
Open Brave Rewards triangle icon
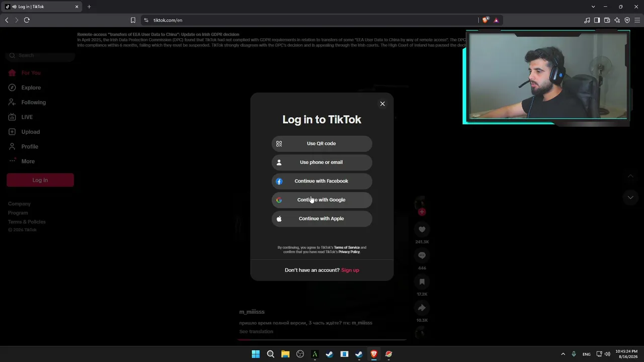point(496,20)
